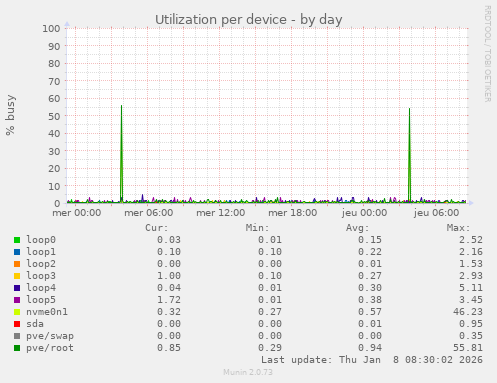Click the nvme0n1 lime legend swatch

(17, 312)
